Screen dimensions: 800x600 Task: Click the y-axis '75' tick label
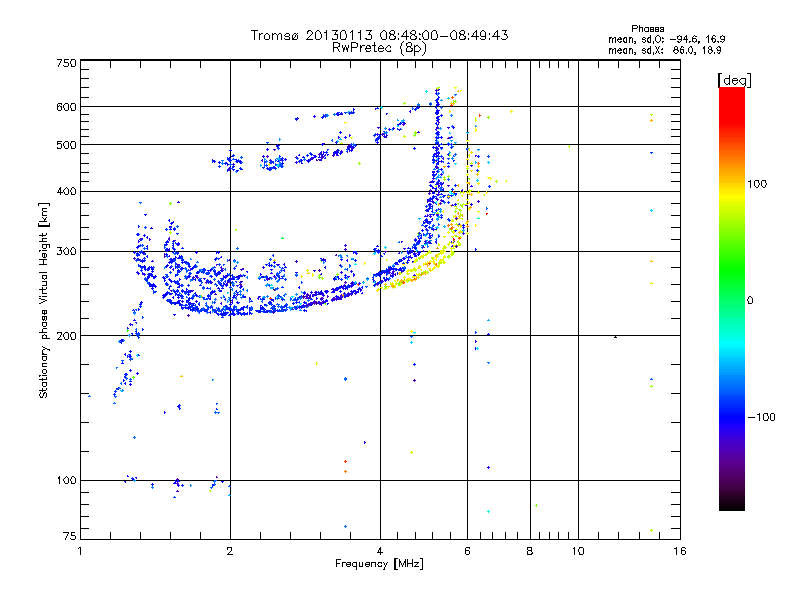(x=70, y=536)
